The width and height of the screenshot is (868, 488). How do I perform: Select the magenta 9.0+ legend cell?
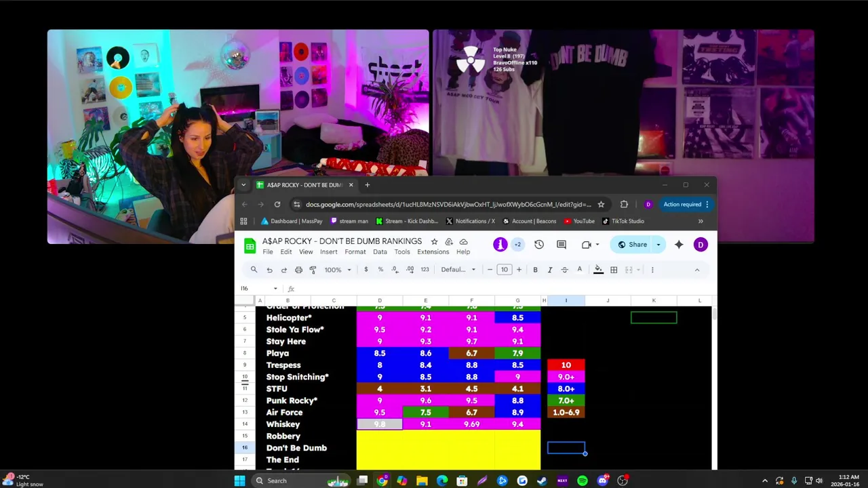[566, 377]
